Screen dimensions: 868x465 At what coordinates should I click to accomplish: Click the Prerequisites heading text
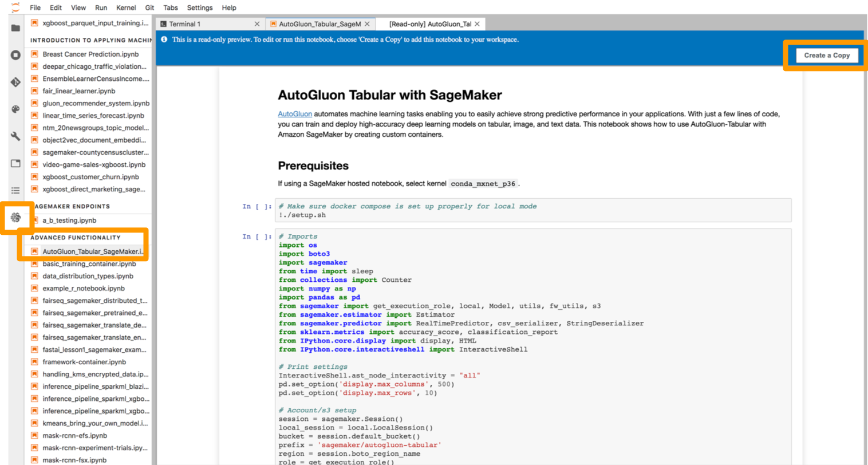point(313,165)
